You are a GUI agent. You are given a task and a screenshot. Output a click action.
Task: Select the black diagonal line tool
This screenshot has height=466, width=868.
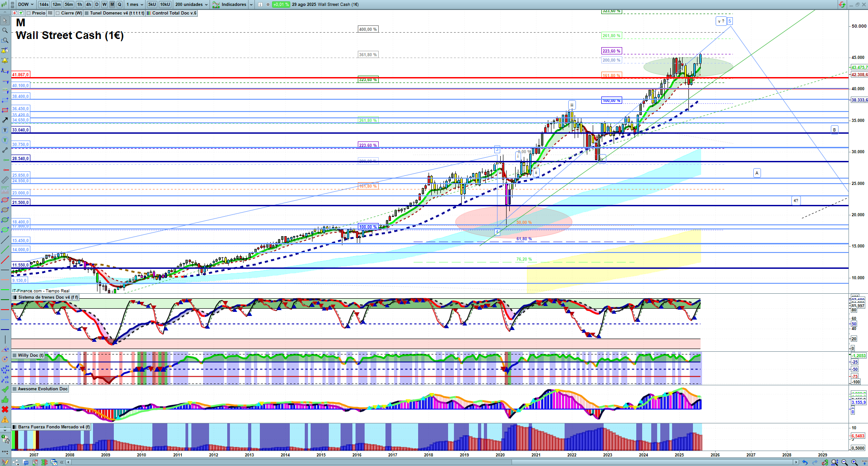[x=5, y=240]
